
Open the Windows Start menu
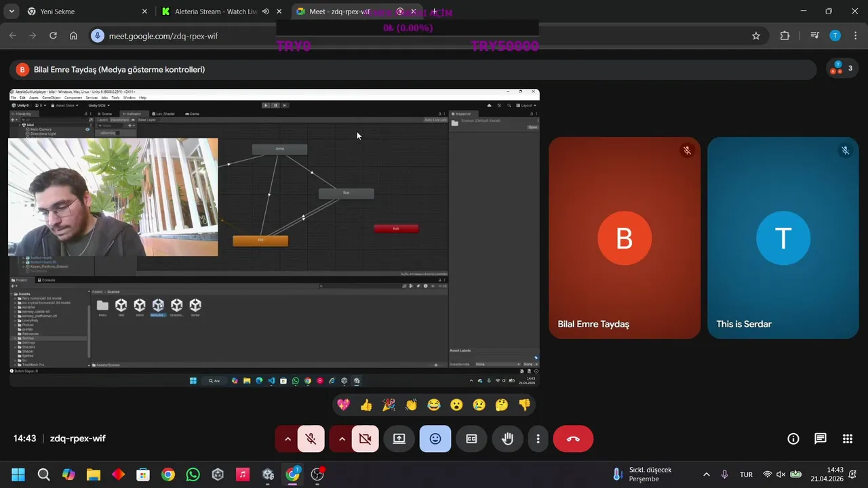[x=18, y=474]
